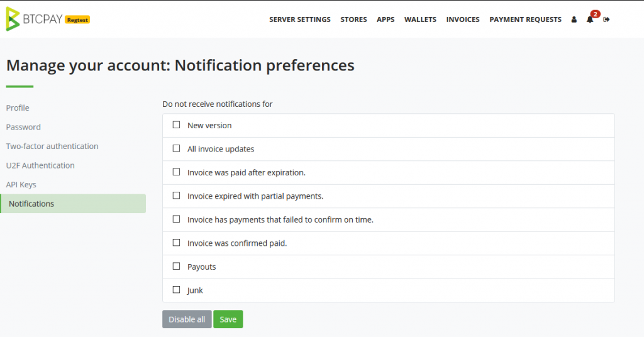This screenshot has width=644, height=337.
Task: Open the Profile sidebar link
Action: coord(18,108)
